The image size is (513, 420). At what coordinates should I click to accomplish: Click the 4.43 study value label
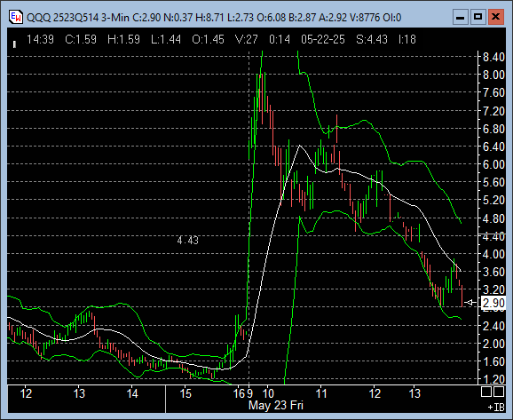click(188, 241)
